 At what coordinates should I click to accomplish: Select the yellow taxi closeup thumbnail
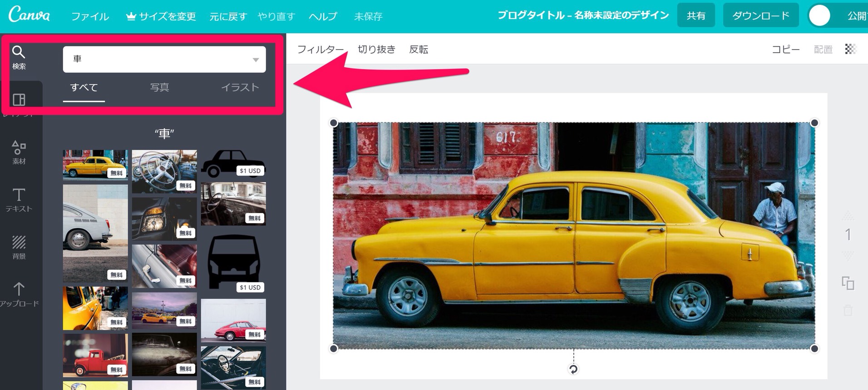(95, 308)
